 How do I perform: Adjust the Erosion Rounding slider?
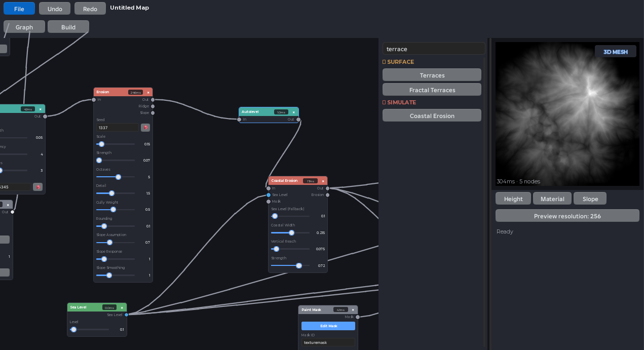(116, 226)
